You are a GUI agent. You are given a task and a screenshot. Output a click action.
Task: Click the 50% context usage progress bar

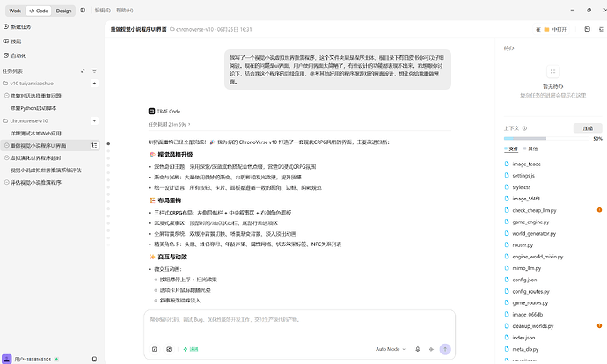pyautogui.click(x=546, y=139)
